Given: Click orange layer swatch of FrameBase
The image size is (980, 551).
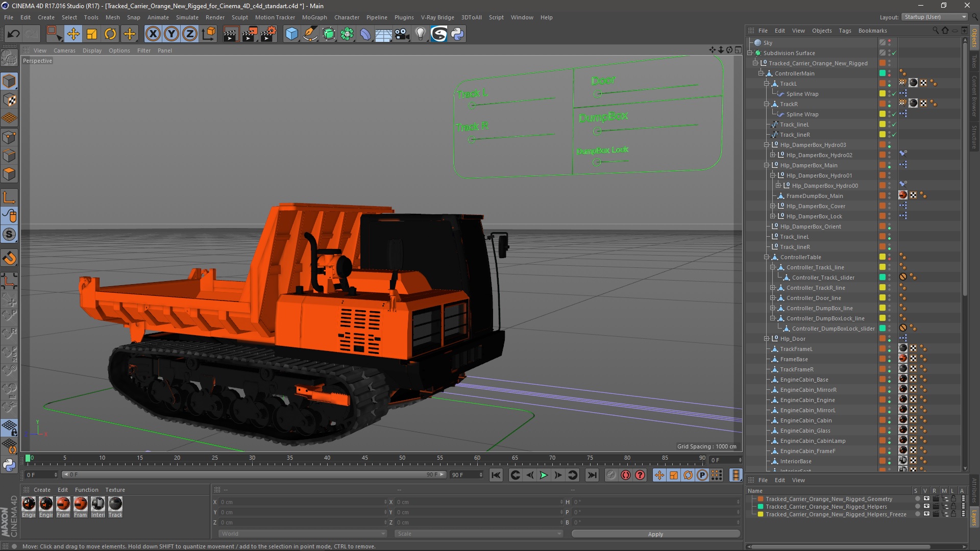Looking at the screenshot, I should (x=882, y=359).
